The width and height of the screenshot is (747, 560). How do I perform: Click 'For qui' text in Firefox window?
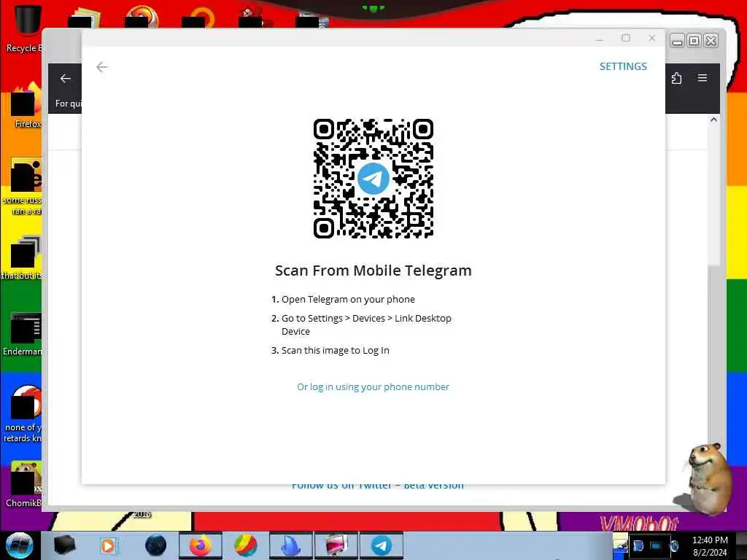click(x=68, y=104)
